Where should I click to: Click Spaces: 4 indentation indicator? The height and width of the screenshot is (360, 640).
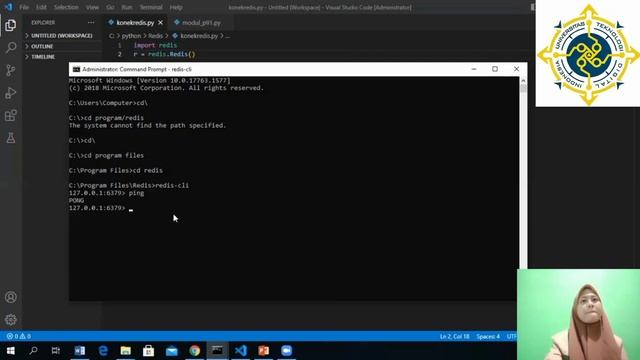[488, 336]
